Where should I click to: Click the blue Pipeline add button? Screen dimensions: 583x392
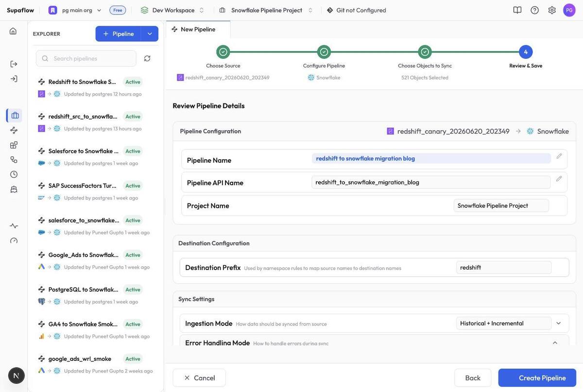pos(118,34)
